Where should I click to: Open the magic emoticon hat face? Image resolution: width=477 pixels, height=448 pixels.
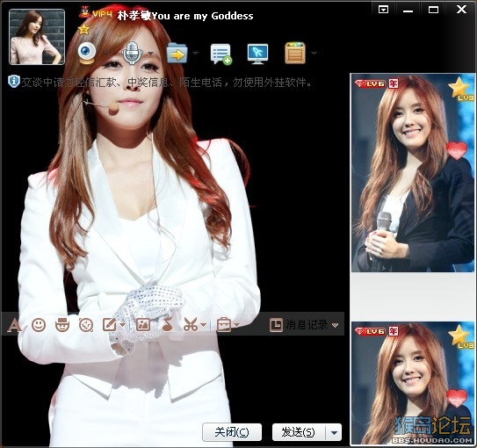[x=62, y=325]
